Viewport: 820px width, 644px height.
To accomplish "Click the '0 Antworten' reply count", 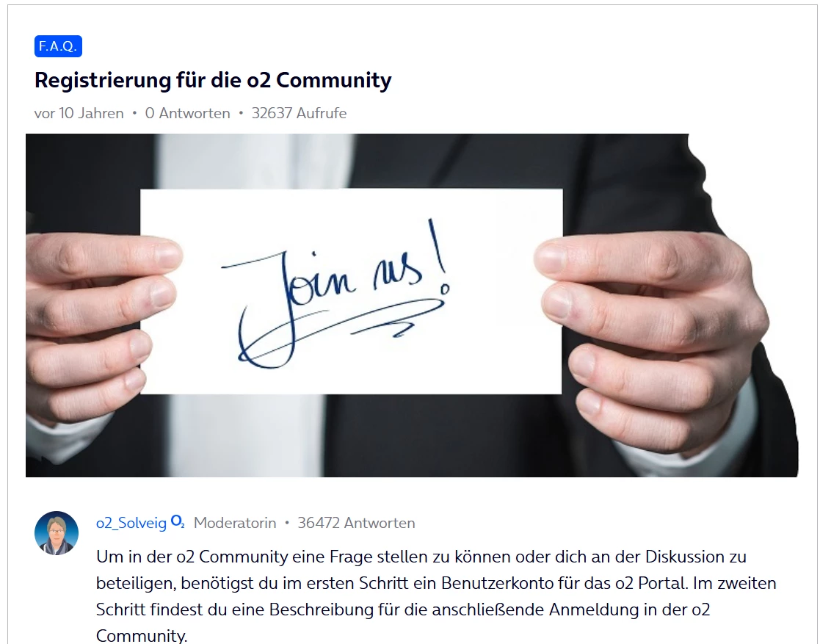I will click(188, 113).
